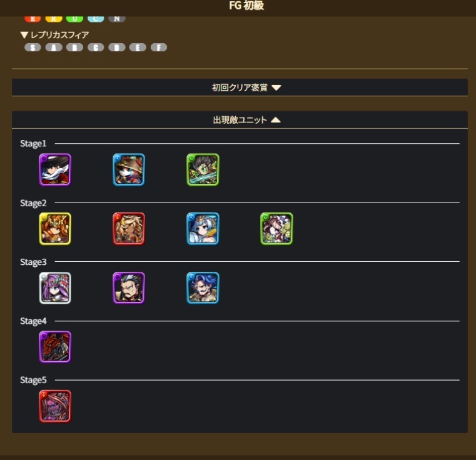Expand the 初回クリア褒賞 section
The width and height of the screenshot is (476, 460).
point(240,87)
